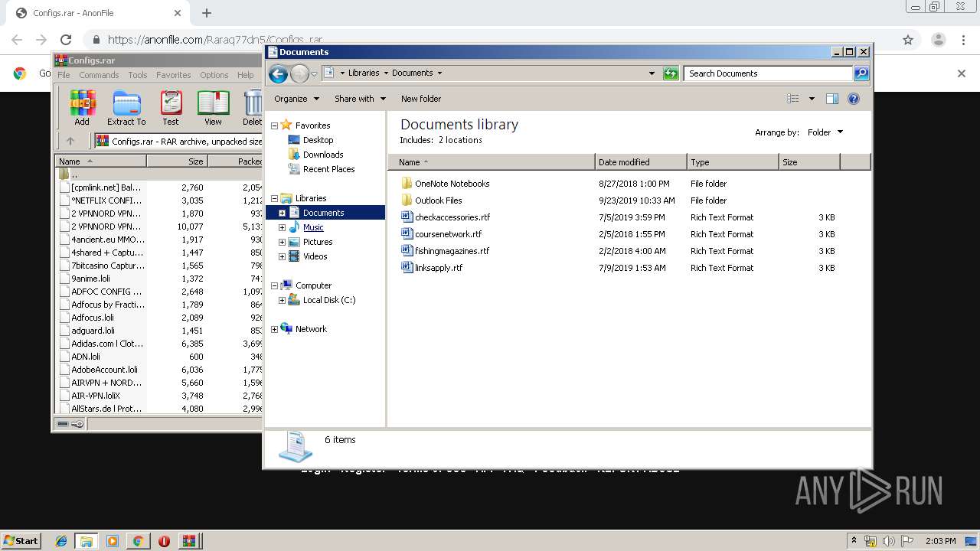
Task: Click the Explorer Back arrow button
Action: tap(278, 73)
